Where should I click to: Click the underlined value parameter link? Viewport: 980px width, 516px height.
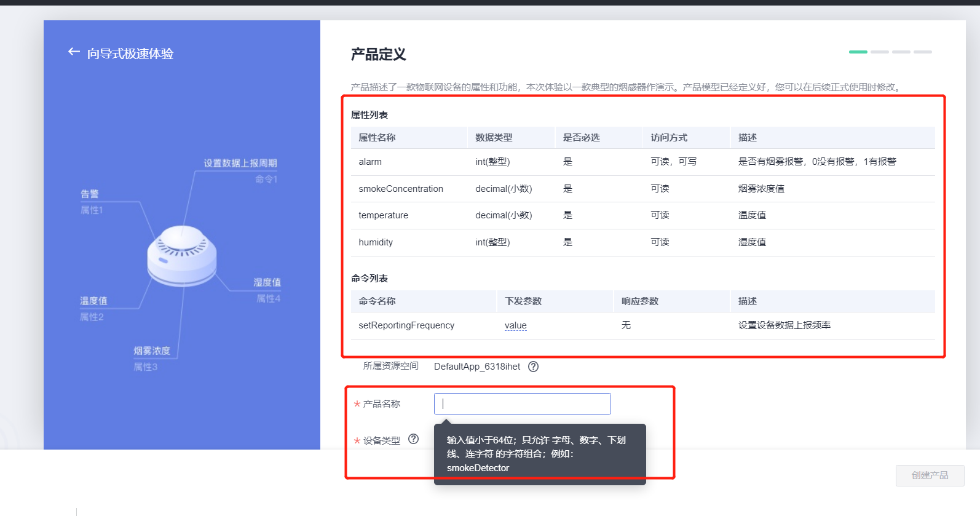(516, 325)
